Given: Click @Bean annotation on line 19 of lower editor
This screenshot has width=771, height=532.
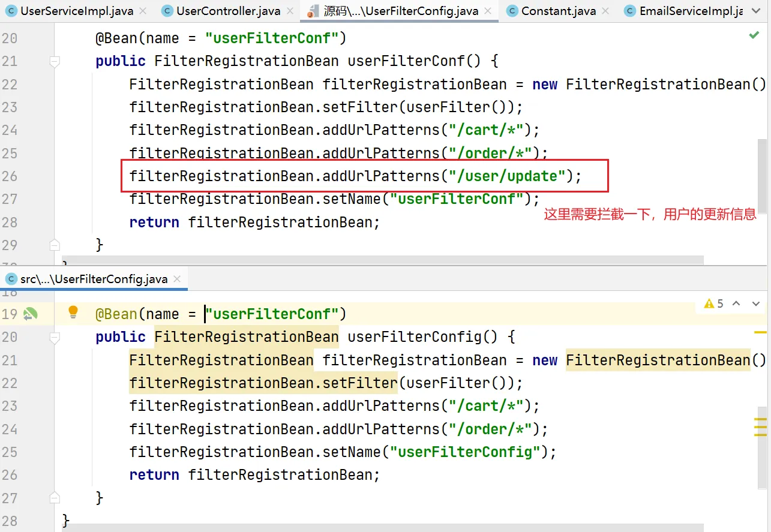Looking at the screenshot, I should tap(116, 314).
